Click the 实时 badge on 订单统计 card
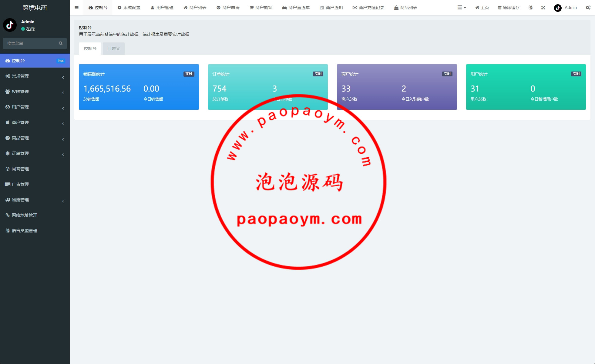Image resolution: width=595 pixels, height=364 pixels. (318, 74)
